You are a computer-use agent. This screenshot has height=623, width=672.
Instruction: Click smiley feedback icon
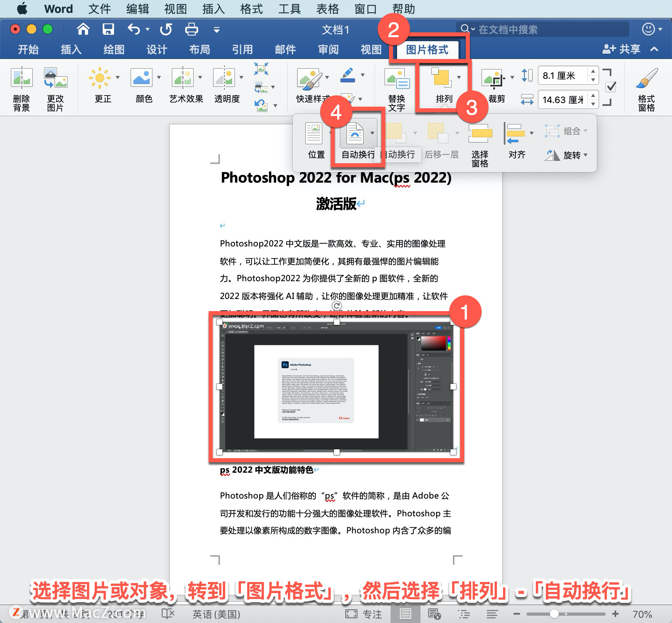tap(649, 29)
